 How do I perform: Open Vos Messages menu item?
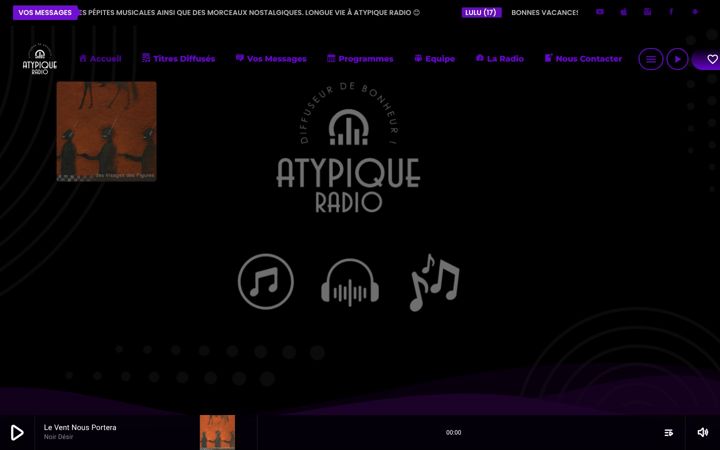click(x=271, y=58)
